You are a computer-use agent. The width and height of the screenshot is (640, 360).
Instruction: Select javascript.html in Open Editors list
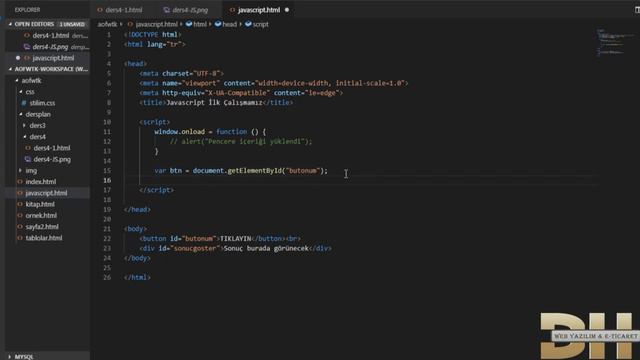pyautogui.click(x=53, y=58)
